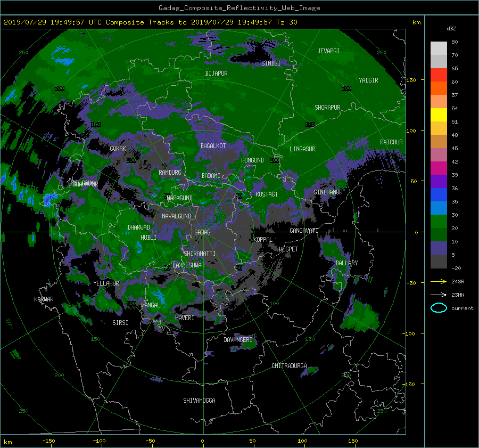Click the 150 tick on right km axis
The height and width of the screenshot is (448, 479).
(411, 80)
